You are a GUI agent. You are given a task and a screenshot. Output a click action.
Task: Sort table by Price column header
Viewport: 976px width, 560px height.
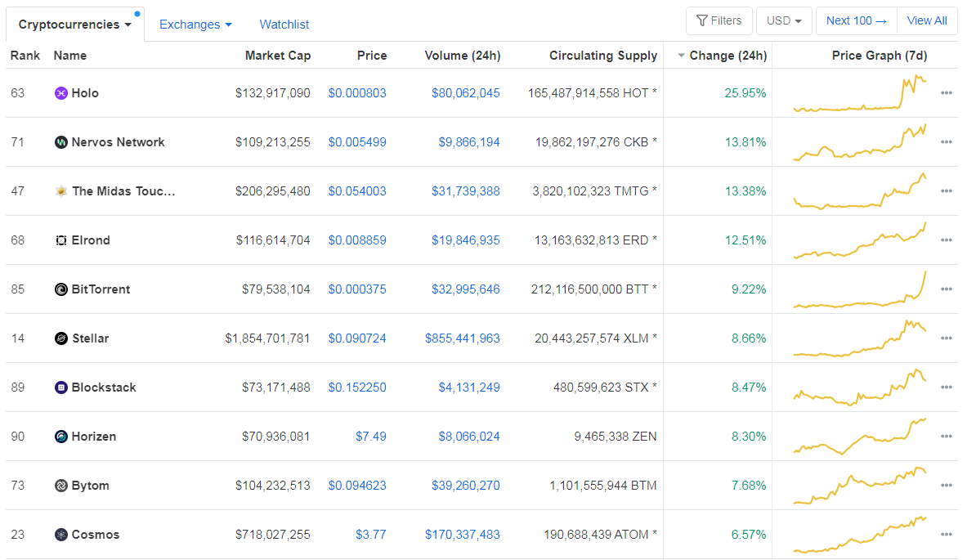372,56
